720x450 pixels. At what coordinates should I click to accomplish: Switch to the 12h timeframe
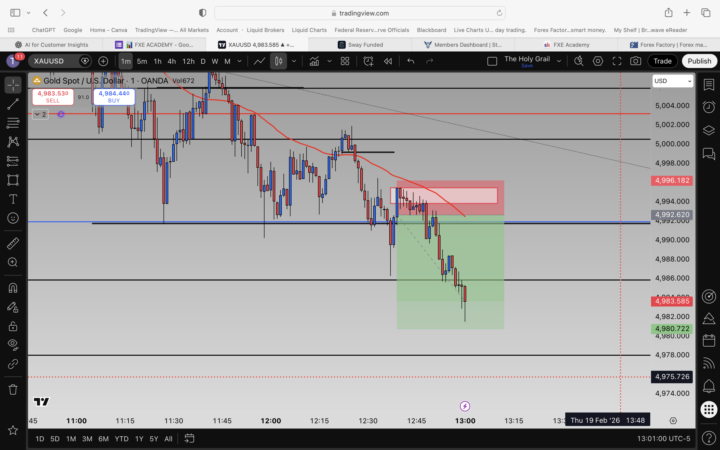pyautogui.click(x=188, y=61)
